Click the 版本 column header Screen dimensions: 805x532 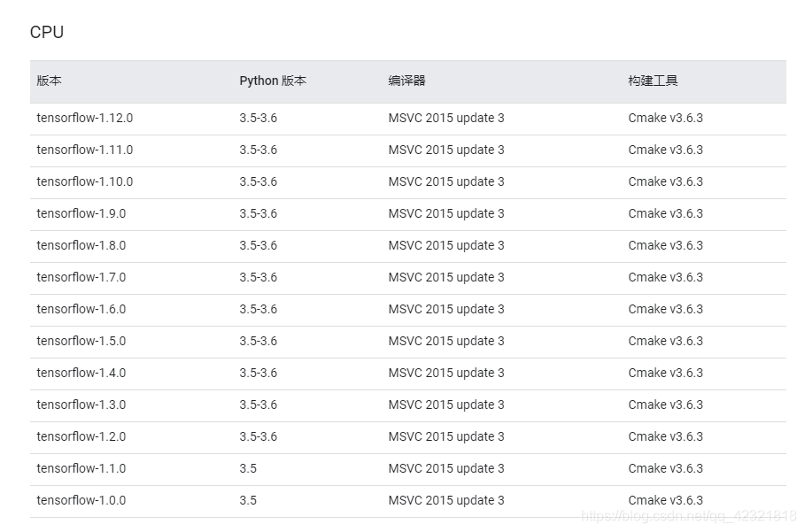click(50, 81)
